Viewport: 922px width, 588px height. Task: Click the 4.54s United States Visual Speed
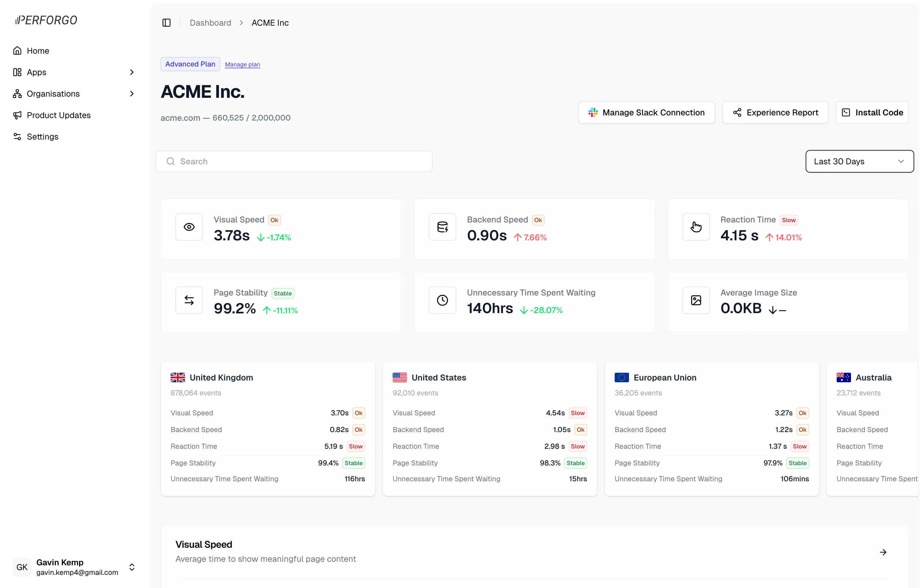coord(555,413)
